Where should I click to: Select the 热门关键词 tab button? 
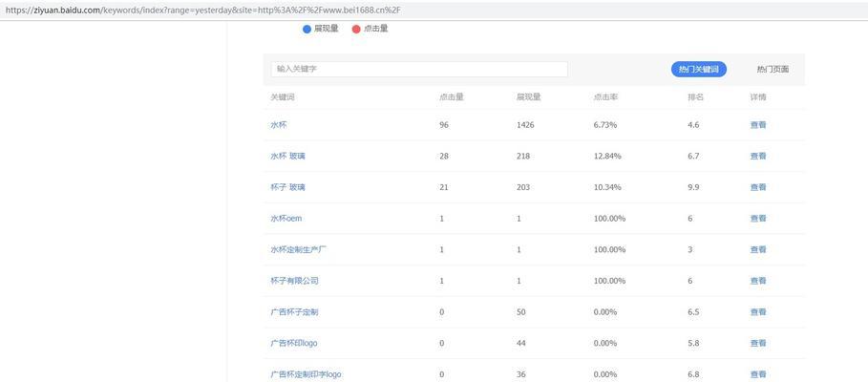(699, 69)
